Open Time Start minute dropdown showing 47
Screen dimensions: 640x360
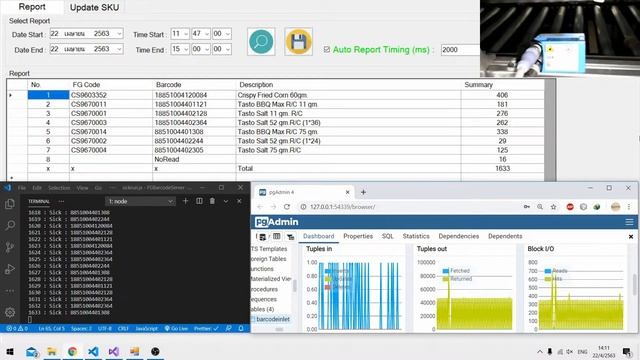[x=207, y=33]
